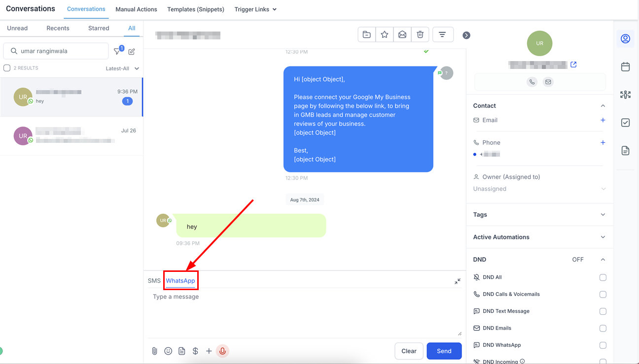
Task: Show All conversations tab
Action: [132, 28]
